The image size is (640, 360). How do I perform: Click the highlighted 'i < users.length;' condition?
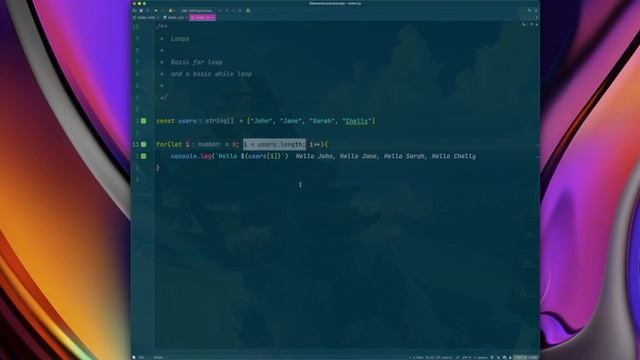click(274, 144)
